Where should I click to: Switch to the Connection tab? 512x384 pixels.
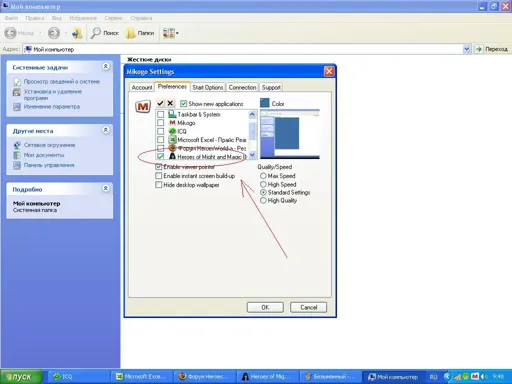[x=242, y=87]
